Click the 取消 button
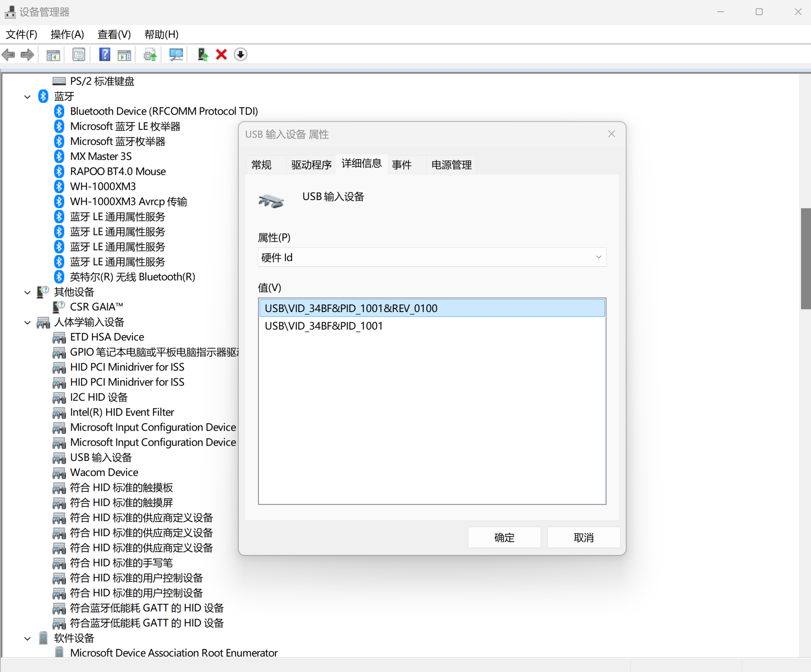This screenshot has width=811, height=672. coord(584,537)
